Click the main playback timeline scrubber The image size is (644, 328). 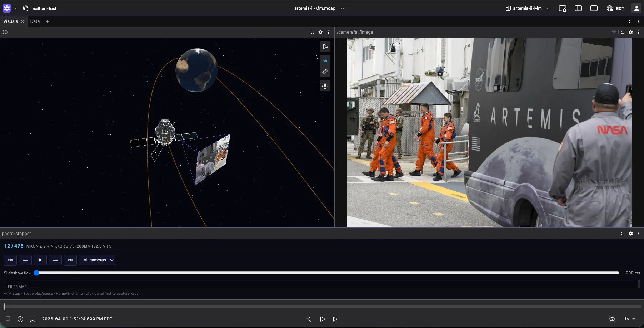[x=323, y=307]
